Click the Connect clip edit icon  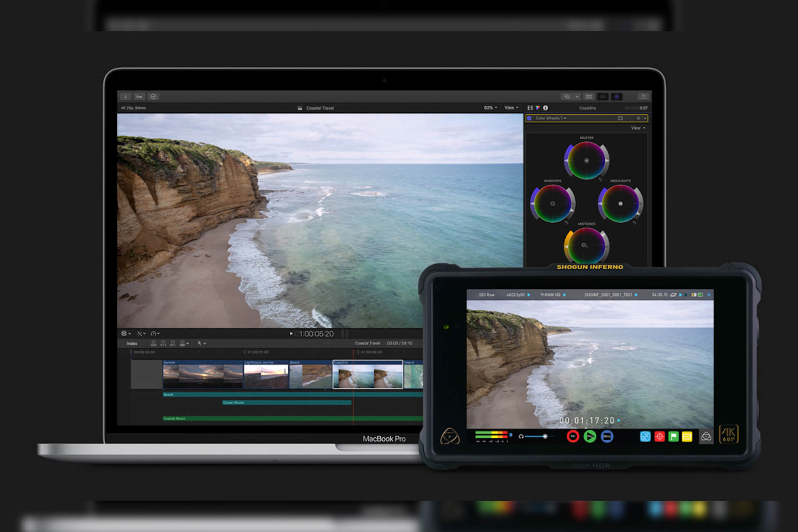pyautogui.click(x=153, y=343)
